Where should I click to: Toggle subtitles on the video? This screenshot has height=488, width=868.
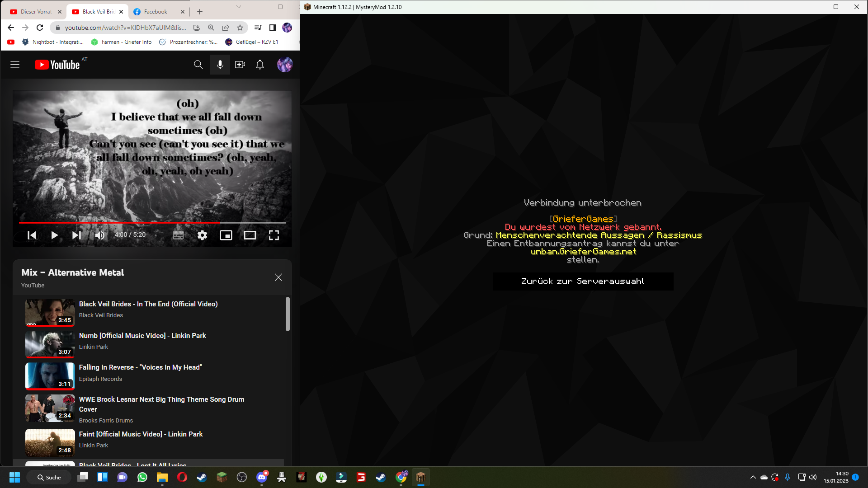click(x=178, y=235)
